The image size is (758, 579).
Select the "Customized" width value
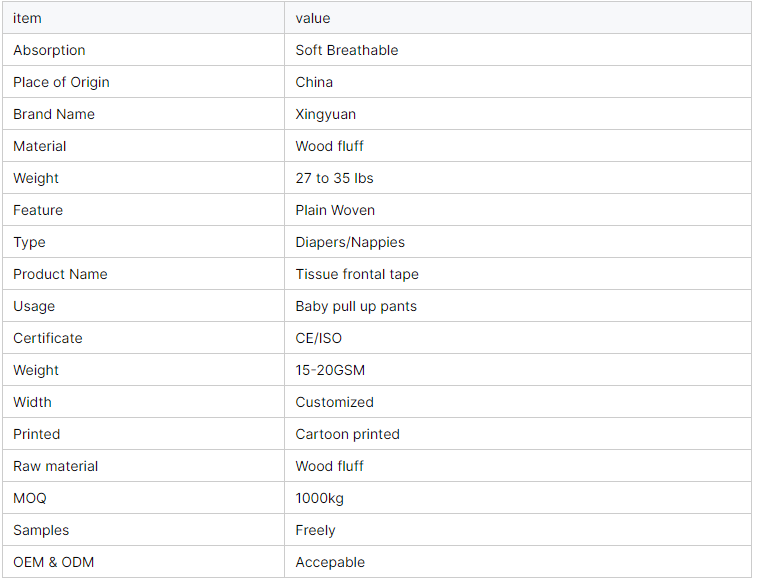(x=334, y=402)
